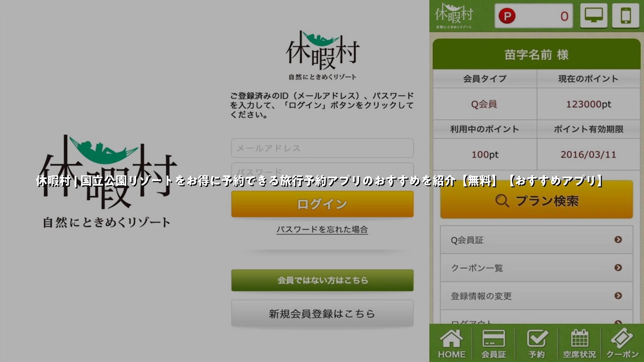Open the クーポン tab in bottom bar
Image resolution: width=644 pixels, height=362 pixels.
click(x=623, y=344)
